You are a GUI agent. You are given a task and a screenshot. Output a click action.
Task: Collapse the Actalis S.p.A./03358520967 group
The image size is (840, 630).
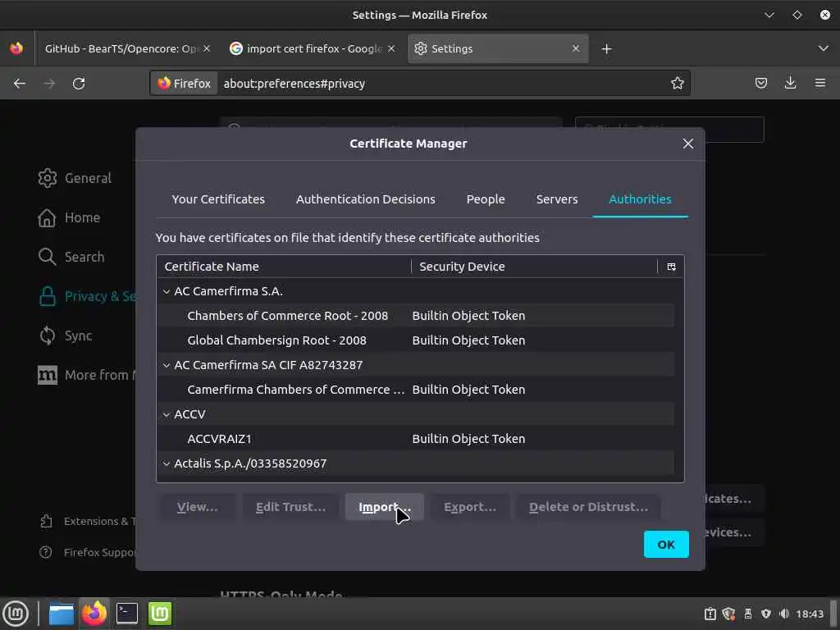click(167, 464)
